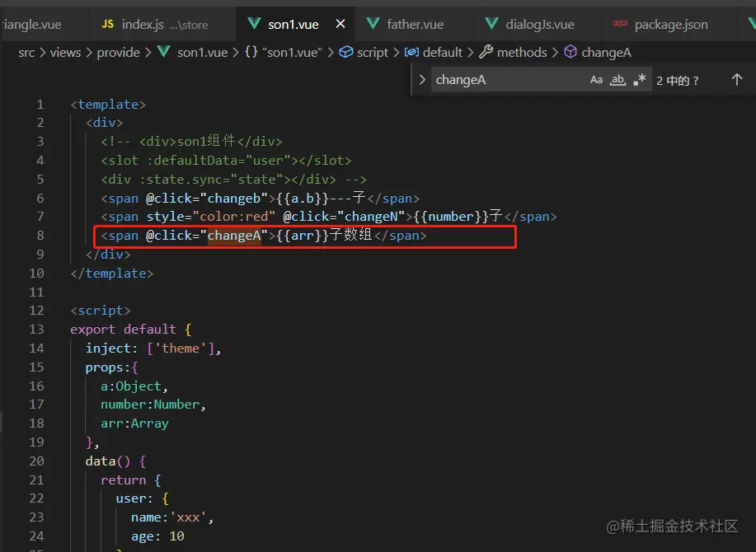
Task: Toggle Match Case in find widget
Action: click(x=596, y=79)
